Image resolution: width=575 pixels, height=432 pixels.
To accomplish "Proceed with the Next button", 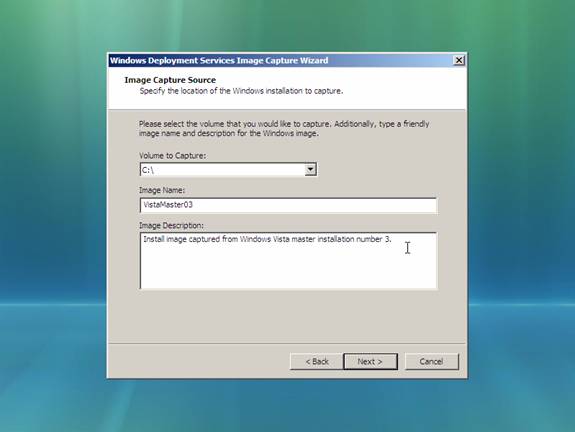I will [370, 362].
